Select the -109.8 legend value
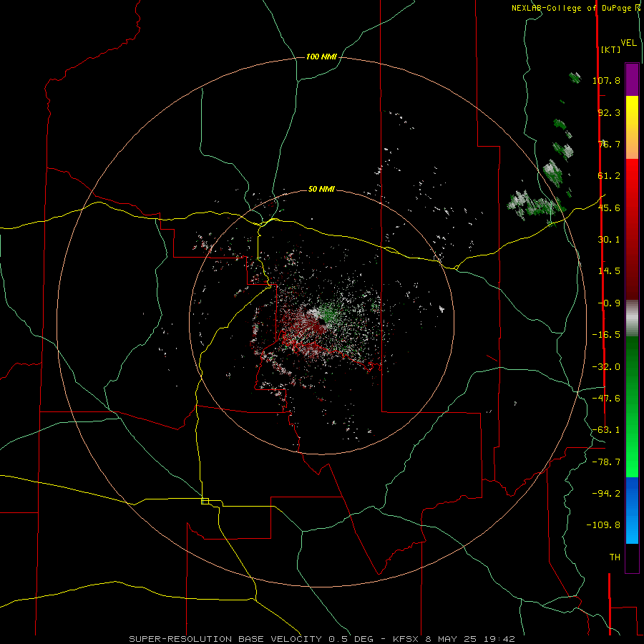The height and width of the screenshot is (644, 644). tap(603, 525)
